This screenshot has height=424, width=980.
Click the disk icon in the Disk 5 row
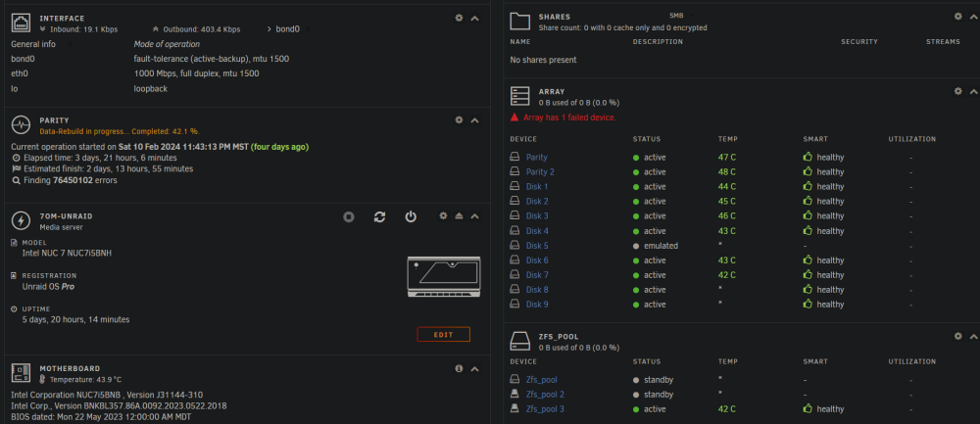pyautogui.click(x=515, y=246)
